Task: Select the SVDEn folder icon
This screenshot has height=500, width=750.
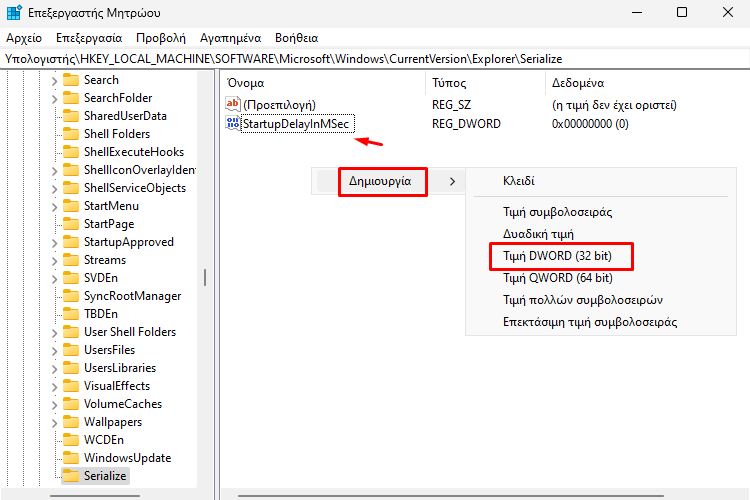Action: pos(71,278)
